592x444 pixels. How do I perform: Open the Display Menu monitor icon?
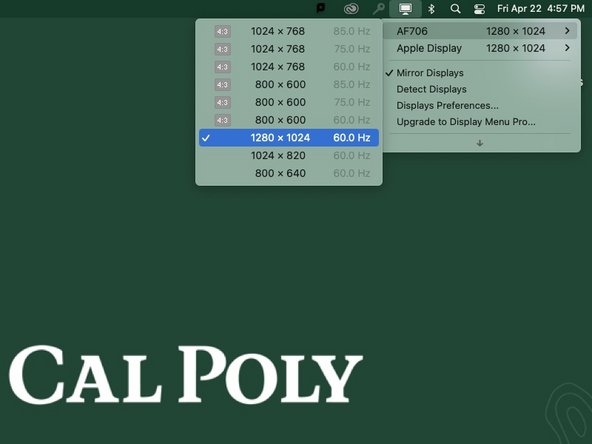(405, 9)
